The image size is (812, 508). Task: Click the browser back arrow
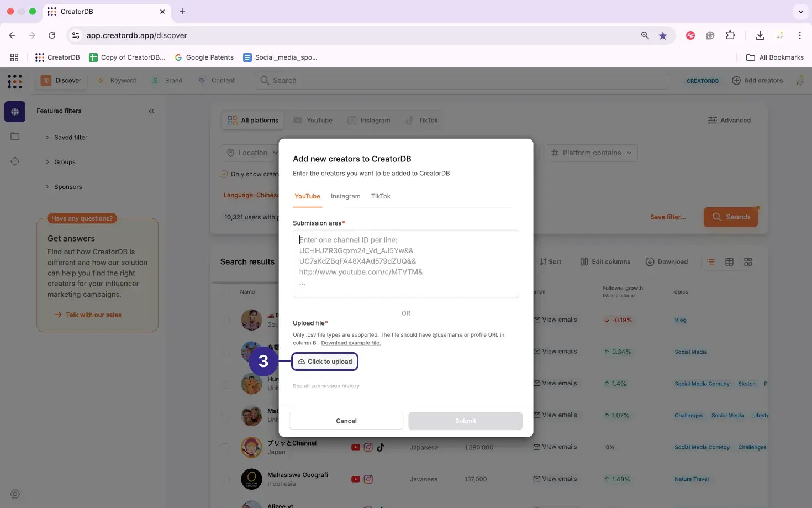point(12,35)
